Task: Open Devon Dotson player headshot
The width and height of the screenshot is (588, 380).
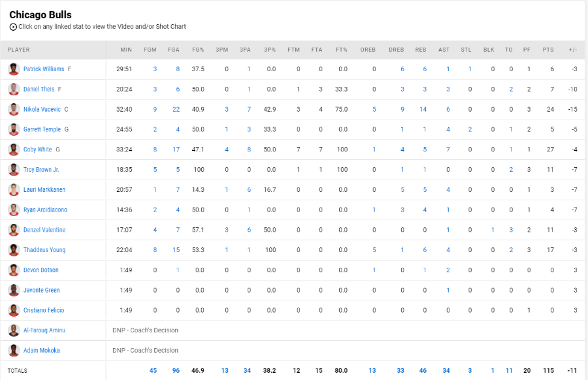Action: pyautogui.click(x=14, y=270)
